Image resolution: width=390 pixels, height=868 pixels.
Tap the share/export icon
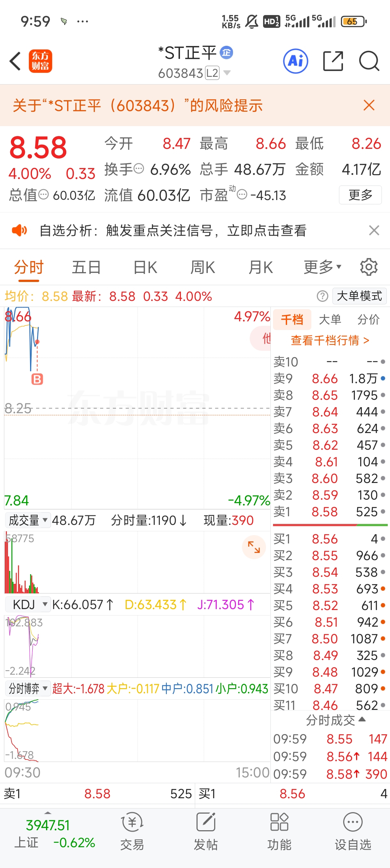(x=333, y=61)
